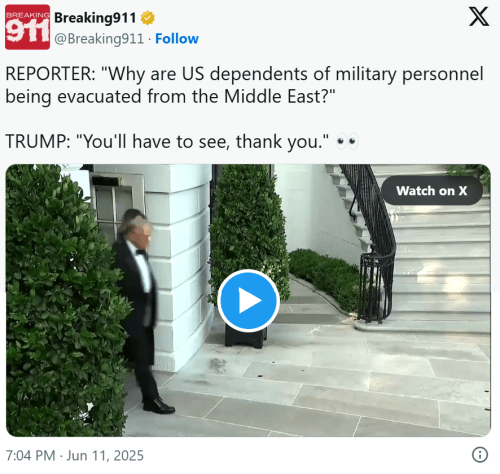Open the 7:04 PM timestamp link
This screenshot has height=474, width=500.
click(30, 455)
